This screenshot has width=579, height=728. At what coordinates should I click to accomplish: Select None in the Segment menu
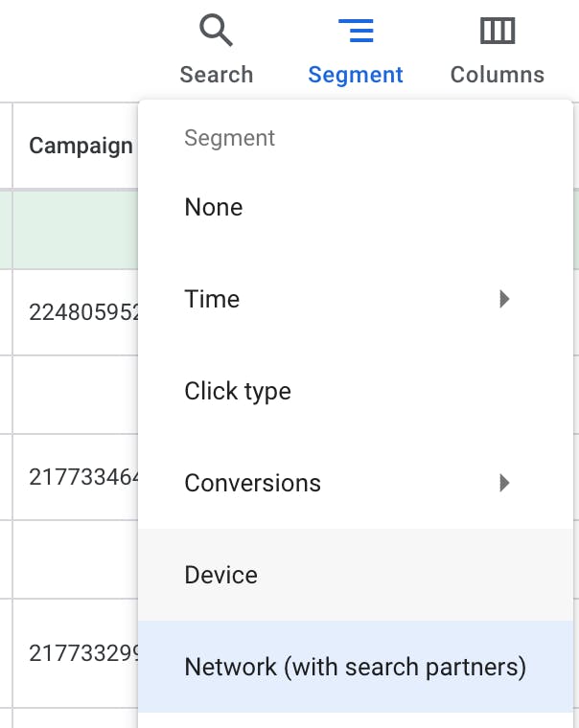point(214,208)
